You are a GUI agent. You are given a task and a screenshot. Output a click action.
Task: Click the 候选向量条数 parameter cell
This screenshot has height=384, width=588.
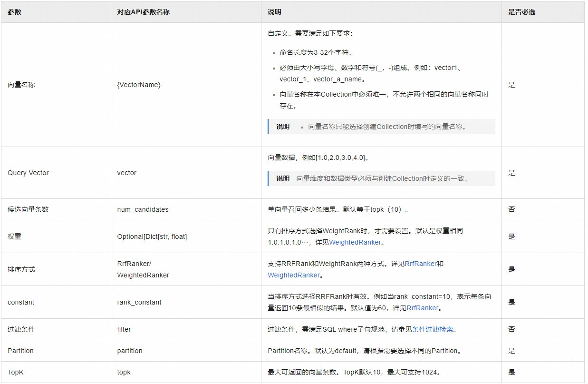pos(28,209)
